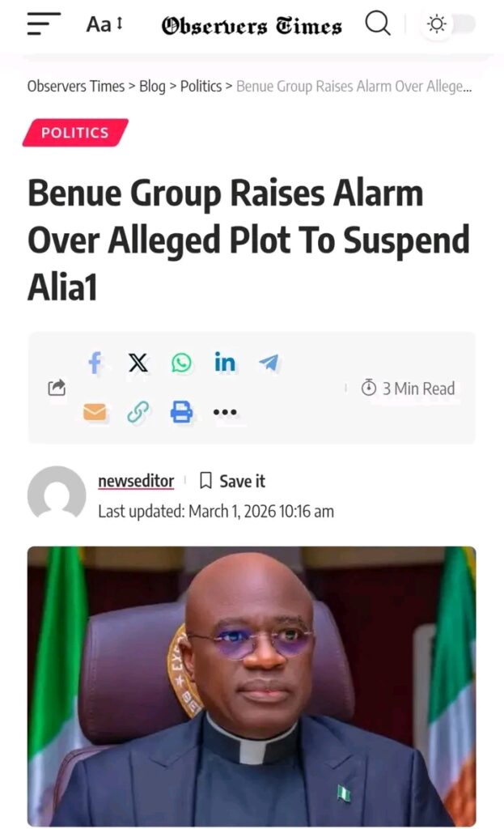
Task: Open newseditor author profile
Action: click(x=136, y=481)
